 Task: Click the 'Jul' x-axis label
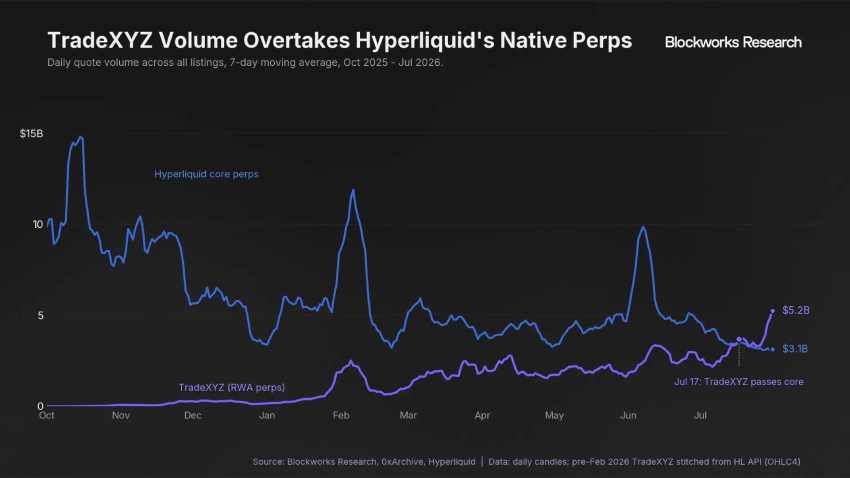click(700, 416)
